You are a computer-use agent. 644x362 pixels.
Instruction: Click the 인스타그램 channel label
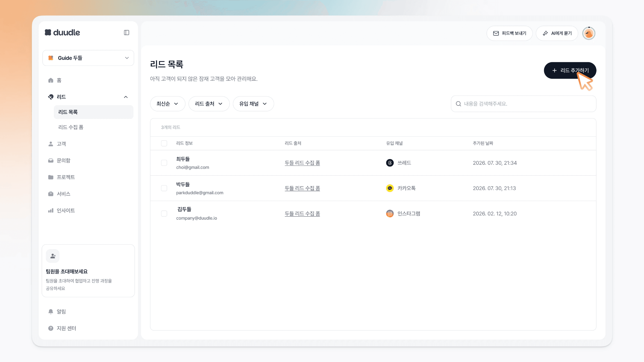[x=409, y=214]
